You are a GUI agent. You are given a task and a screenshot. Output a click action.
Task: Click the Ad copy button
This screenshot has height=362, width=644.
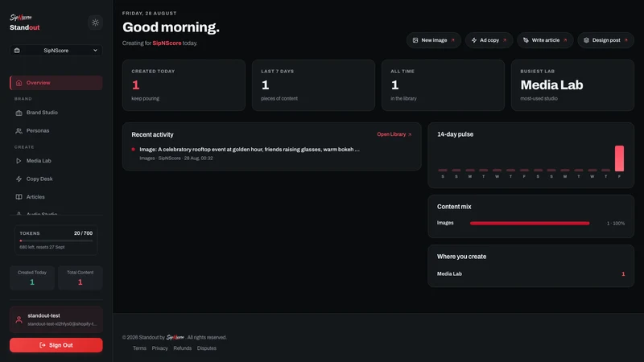[489, 40]
